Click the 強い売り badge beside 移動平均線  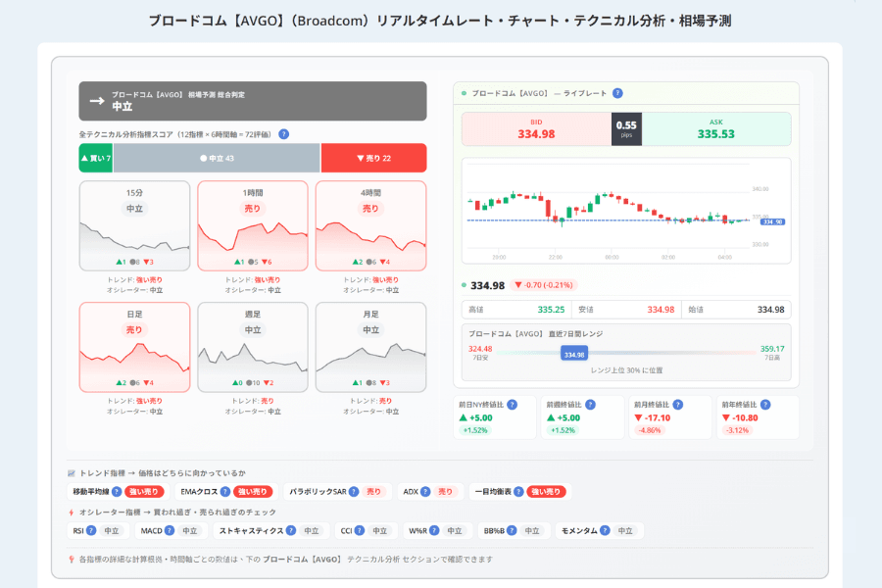[x=145, y=492]
